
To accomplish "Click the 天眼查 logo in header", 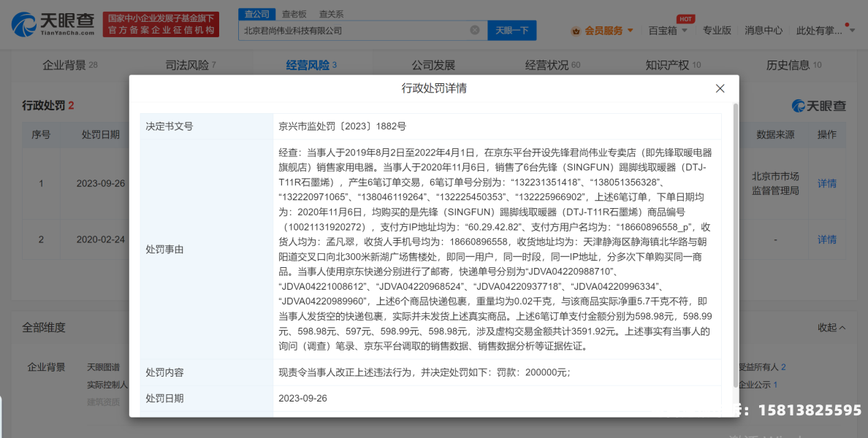I will (53, 25).
